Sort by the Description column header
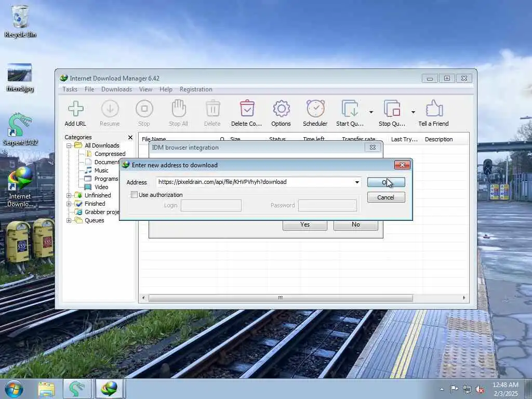This screenshot has width=532, height=399. (439, 139)
